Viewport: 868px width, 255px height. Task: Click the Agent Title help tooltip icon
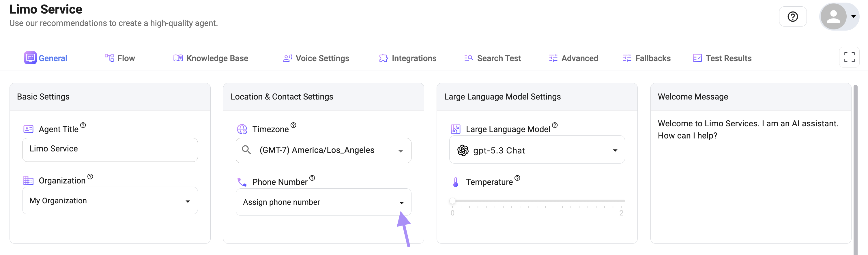tap(83, 125)
